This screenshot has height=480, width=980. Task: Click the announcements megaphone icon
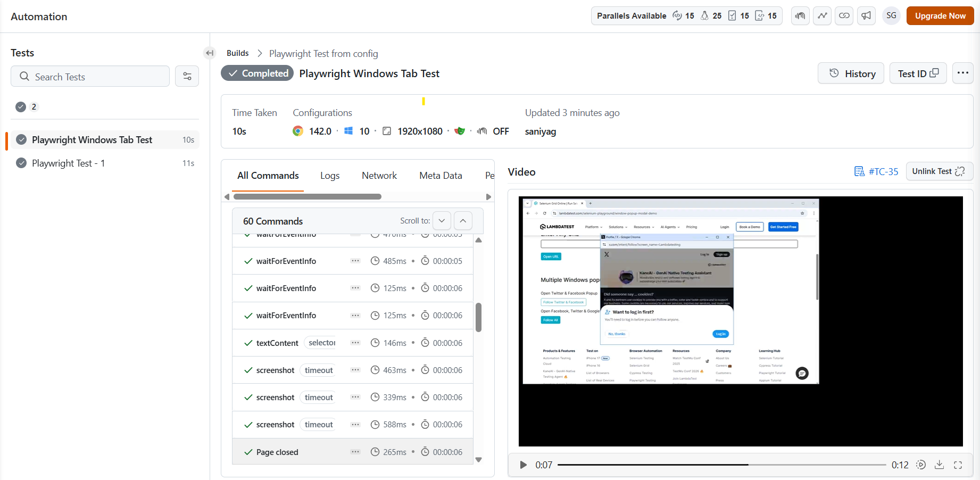[x=866, y=15]
